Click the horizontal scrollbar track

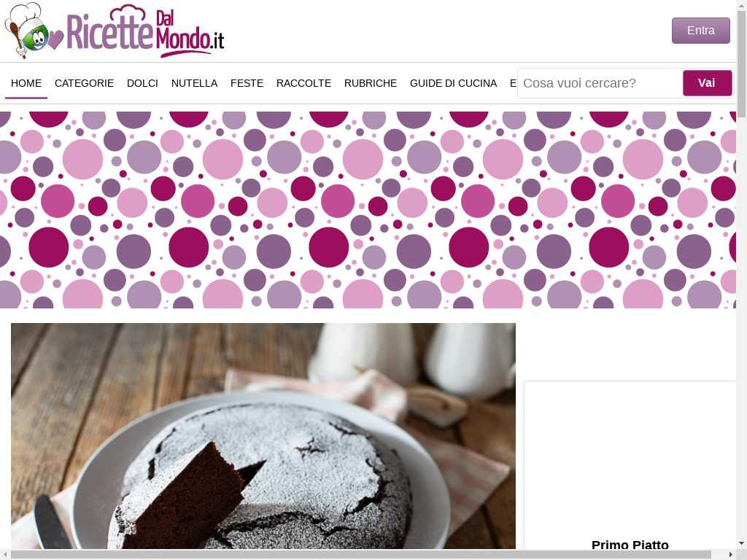pos(719,554)
